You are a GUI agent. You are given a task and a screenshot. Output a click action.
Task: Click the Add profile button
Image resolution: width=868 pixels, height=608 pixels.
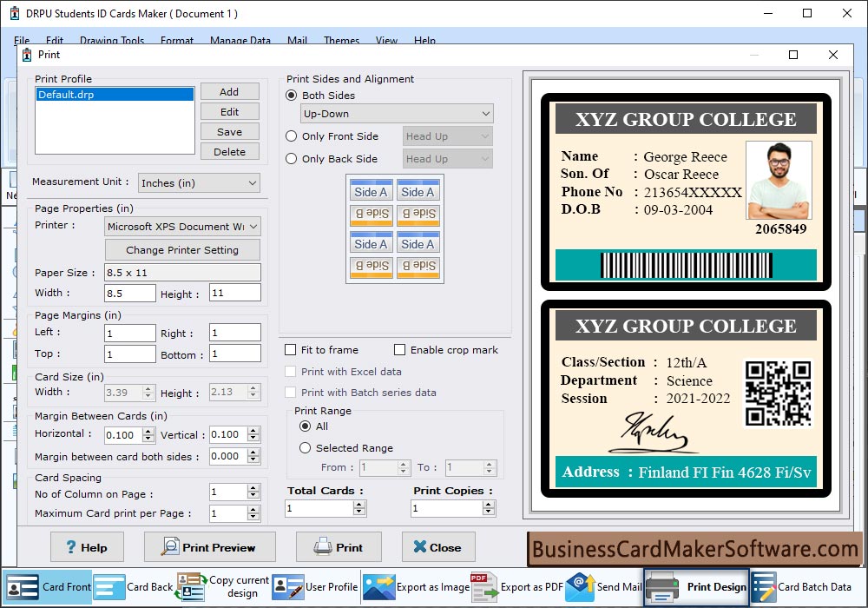[x=229, y=92]
